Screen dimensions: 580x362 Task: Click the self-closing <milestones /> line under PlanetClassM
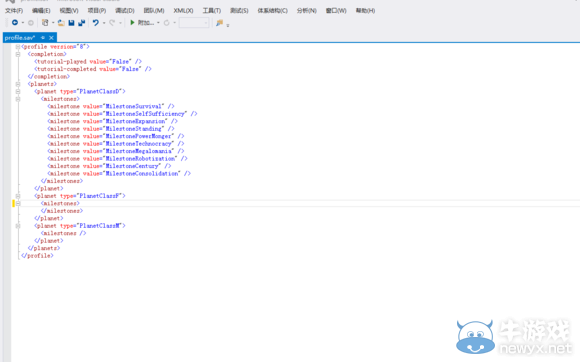[x=63, y=233]
